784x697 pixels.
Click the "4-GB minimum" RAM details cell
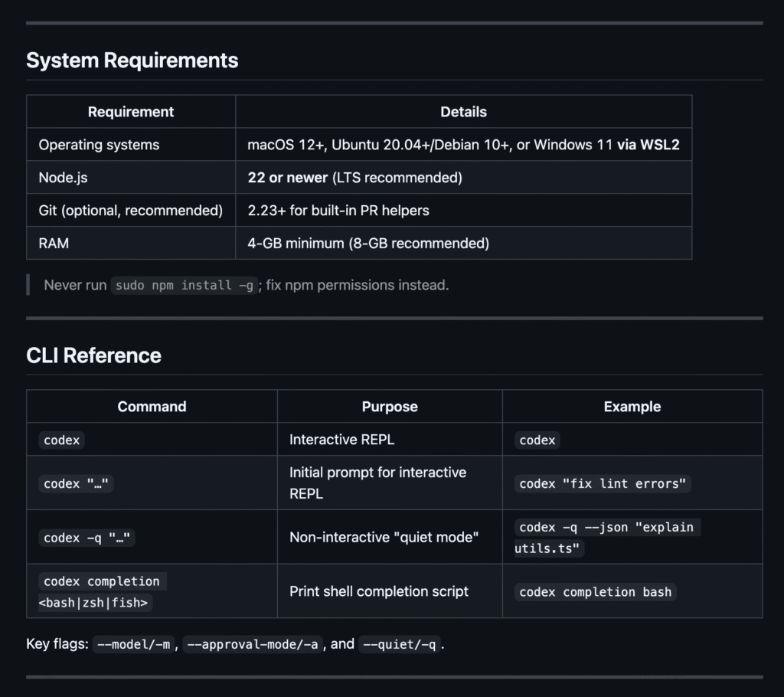tap(367, 244)
